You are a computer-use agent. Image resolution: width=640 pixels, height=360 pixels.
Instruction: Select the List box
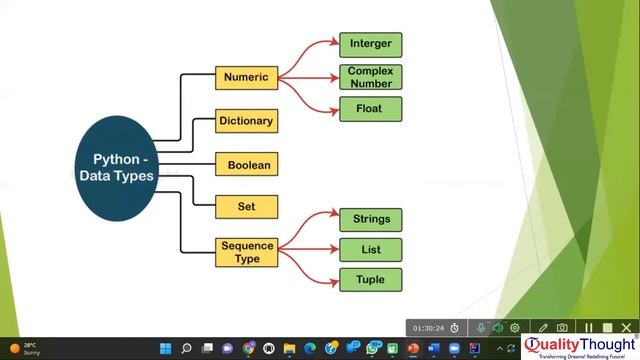pyautogui.click(x=371, y=250)
